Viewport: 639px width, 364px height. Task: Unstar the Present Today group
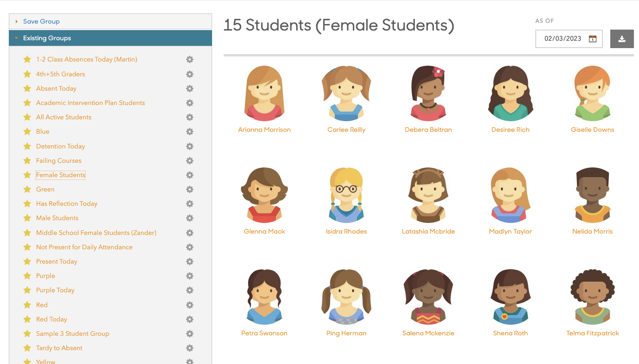pyautogui.click(x=27, y=261)
